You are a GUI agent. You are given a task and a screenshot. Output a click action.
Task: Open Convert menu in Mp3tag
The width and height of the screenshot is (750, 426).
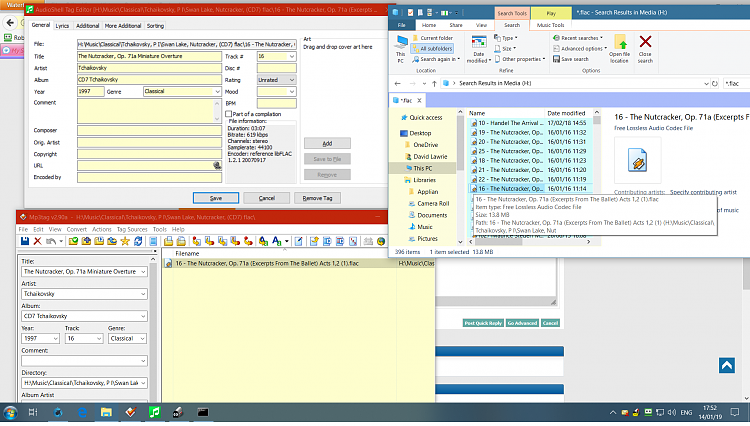[77, 229]
